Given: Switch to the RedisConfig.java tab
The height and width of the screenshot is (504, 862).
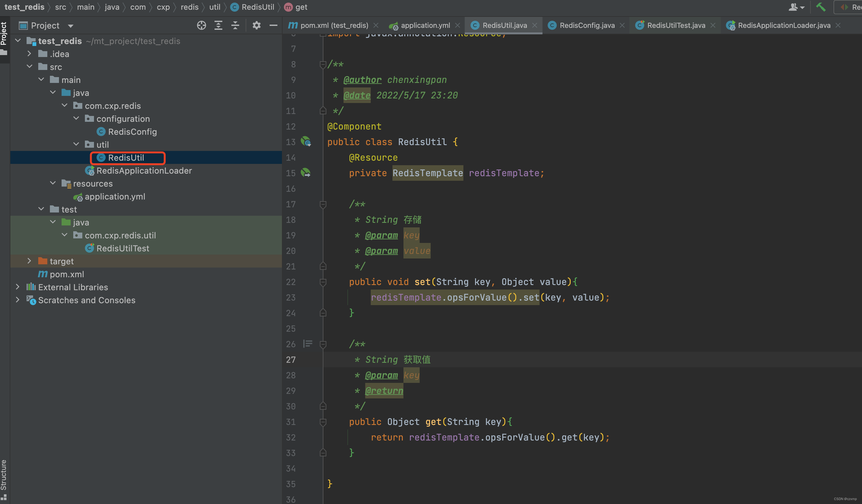Looking at the screenshot, I should pos(587,25).
